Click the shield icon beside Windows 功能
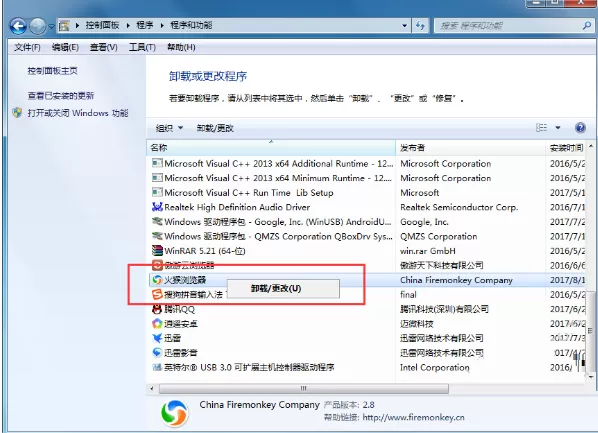This screenshot has width=598, height=433. click(17, 113)
